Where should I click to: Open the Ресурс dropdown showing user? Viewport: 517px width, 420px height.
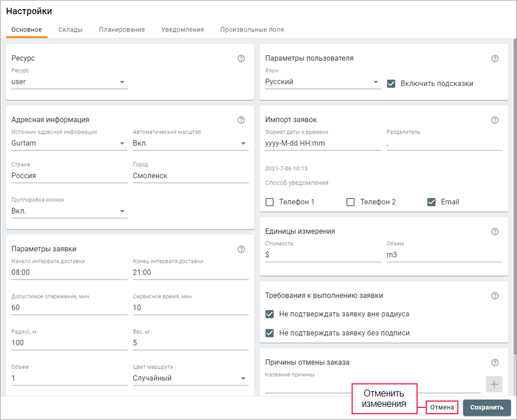[69, 82]
